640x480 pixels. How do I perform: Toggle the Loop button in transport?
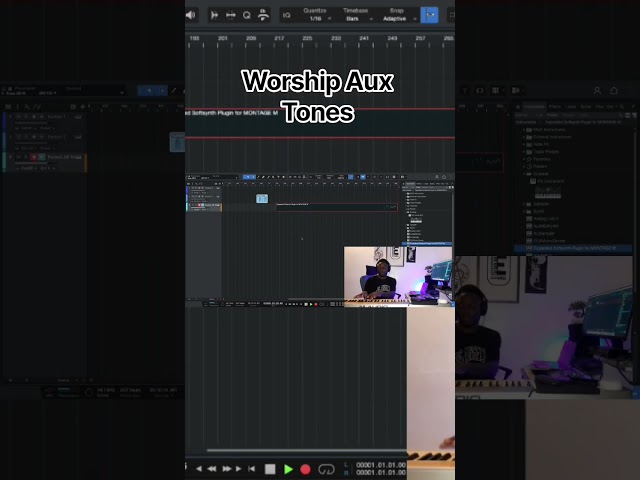pyautogui.click(x=326, y=469)
